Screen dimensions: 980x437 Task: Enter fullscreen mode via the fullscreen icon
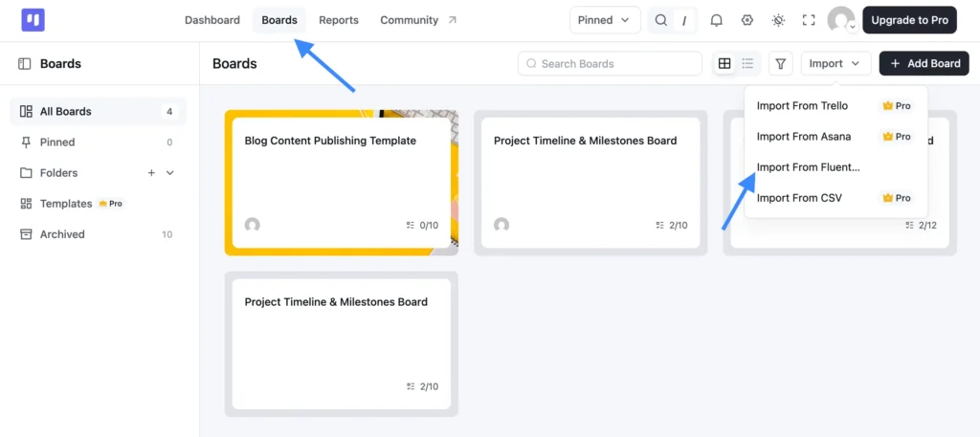(x=809, y=20)
